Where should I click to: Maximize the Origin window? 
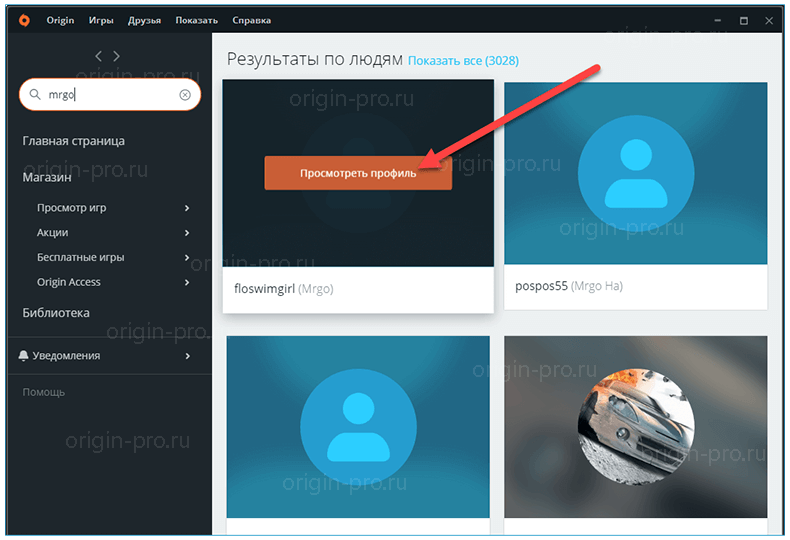pos(744,21)
